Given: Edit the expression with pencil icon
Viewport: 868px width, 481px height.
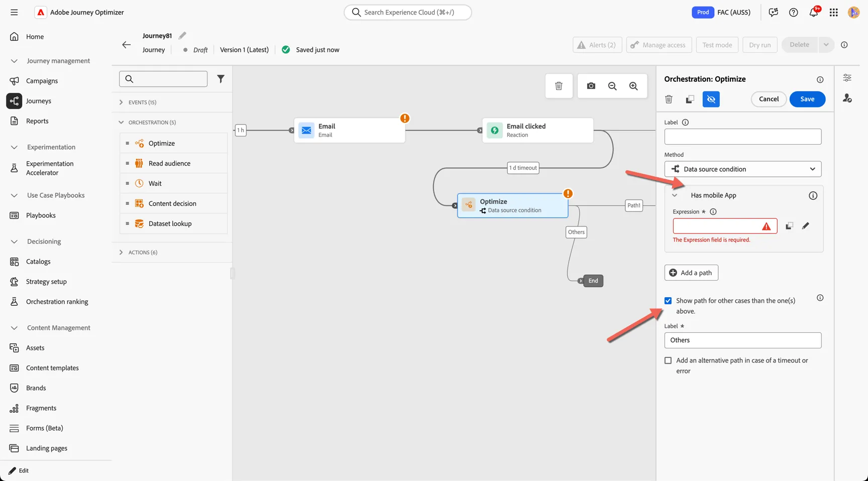Looking at the screenshot, I should pos(805,226).
